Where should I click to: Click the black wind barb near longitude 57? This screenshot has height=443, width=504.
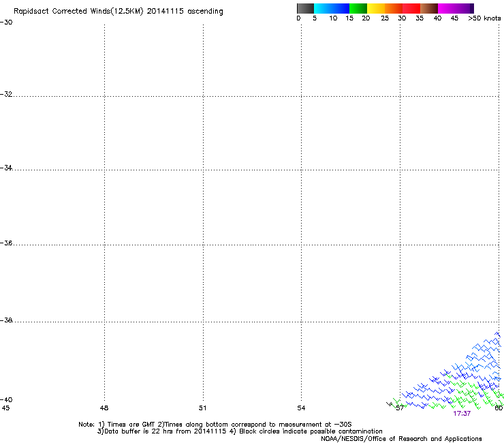pos(390,404)
